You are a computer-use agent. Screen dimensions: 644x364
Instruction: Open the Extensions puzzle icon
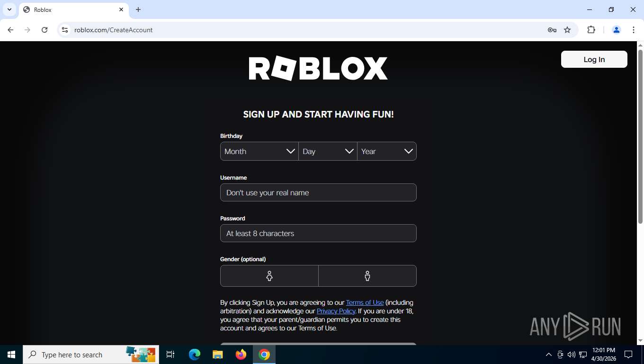click(x=591, y=30)
